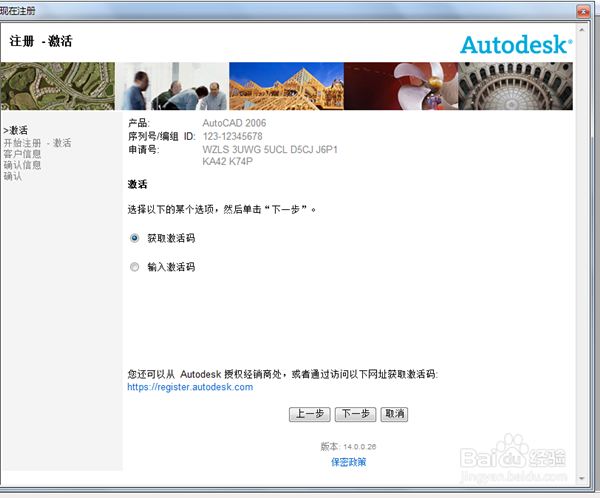The width and height of the screenshot is (600, 498).
Task: Click the people meeting banner image
Action: [x=172, y=86]
